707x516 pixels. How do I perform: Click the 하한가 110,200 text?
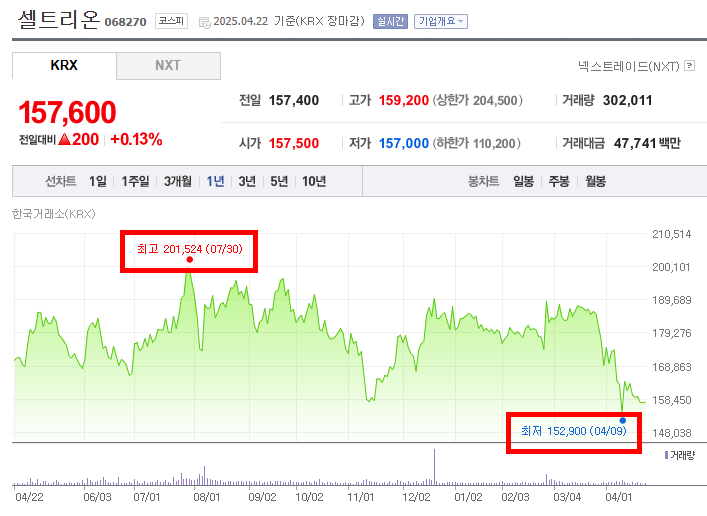point(477,143)
